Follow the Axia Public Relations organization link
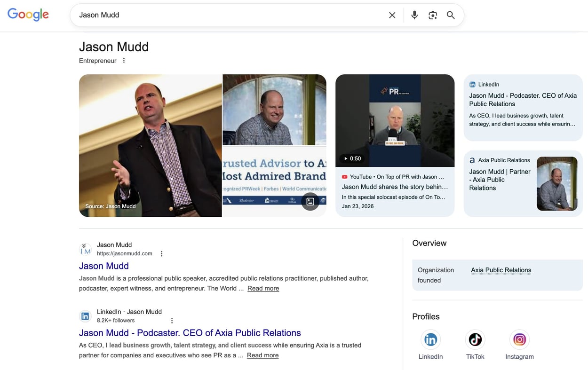 (x=501, y=270)
